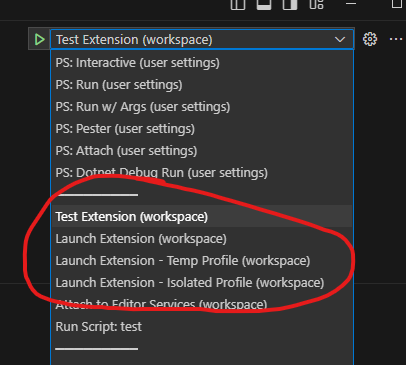
Task: Select Test Extension (workspace) in list
Action: [202, 217]
